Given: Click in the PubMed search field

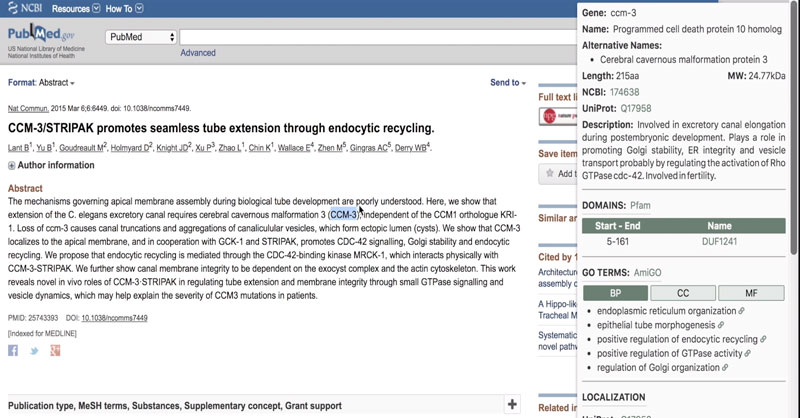Looking at the screenshot, I should click(390, 37).
